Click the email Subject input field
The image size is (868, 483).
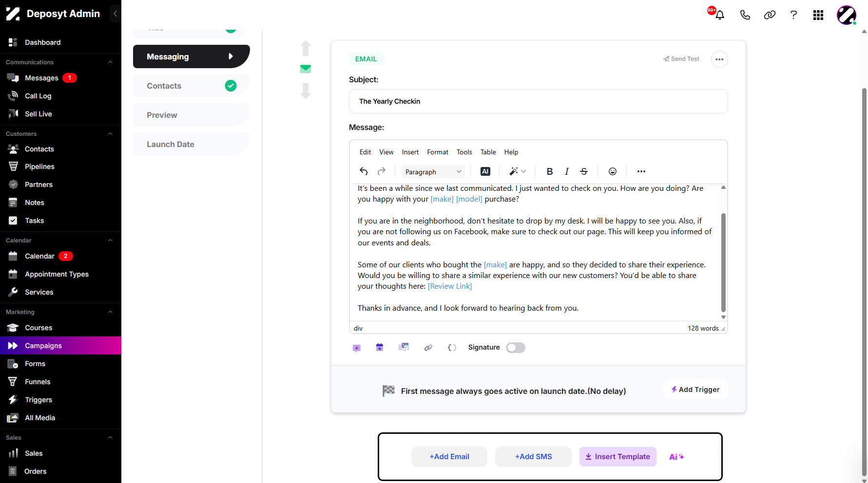coord(539,101)
